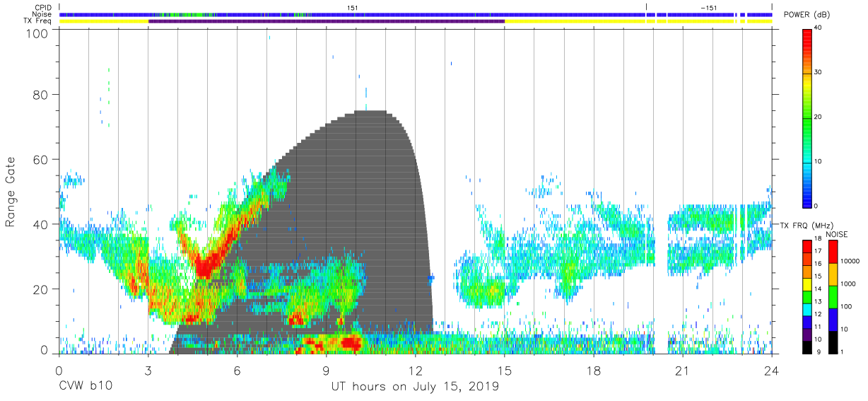Viewport: 868px width, 401px height.
Task: Click the 40 label on POWER scale
Action: (x=818, y=28)
